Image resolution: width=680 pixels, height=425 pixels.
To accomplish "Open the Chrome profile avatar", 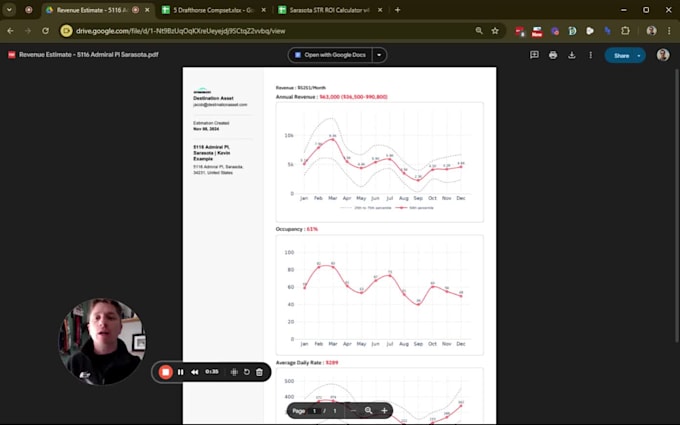I will pyautogui.click(x=651, y=31).
